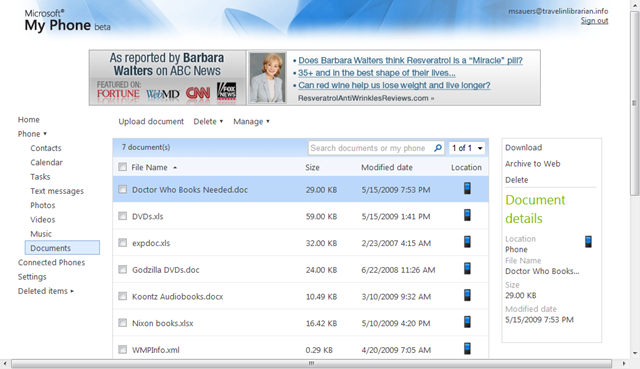Open the Resveratrol "Miracle" pill ad link
Viewport: 640px width, 369px height.
click(x=410, y=60)
